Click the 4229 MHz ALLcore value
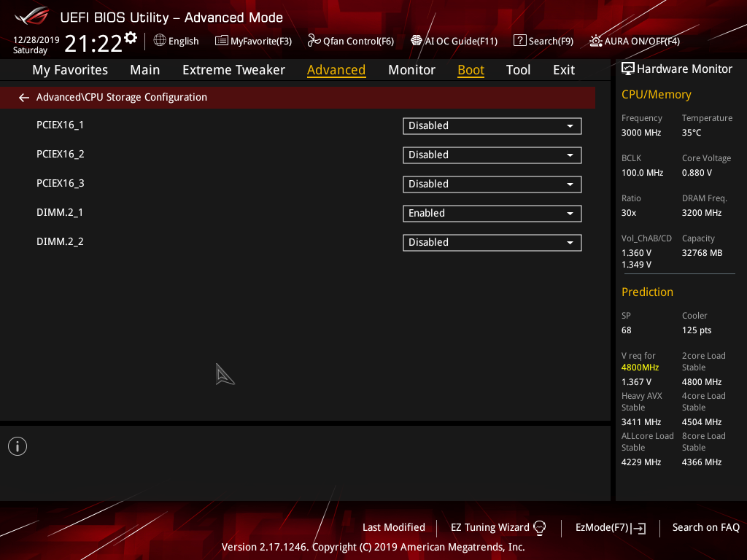The height and width of the screenshot is (560, 747). pos(640,462)
